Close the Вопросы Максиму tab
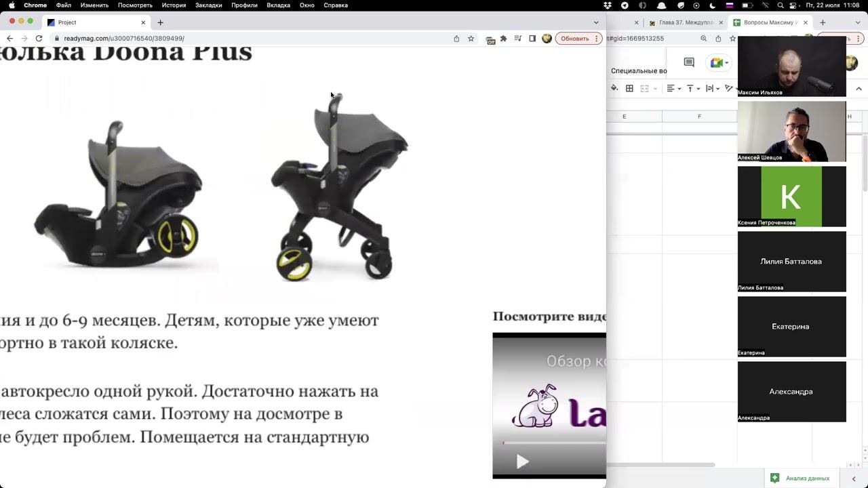This screenshot has width=868, height=488. 806,22
